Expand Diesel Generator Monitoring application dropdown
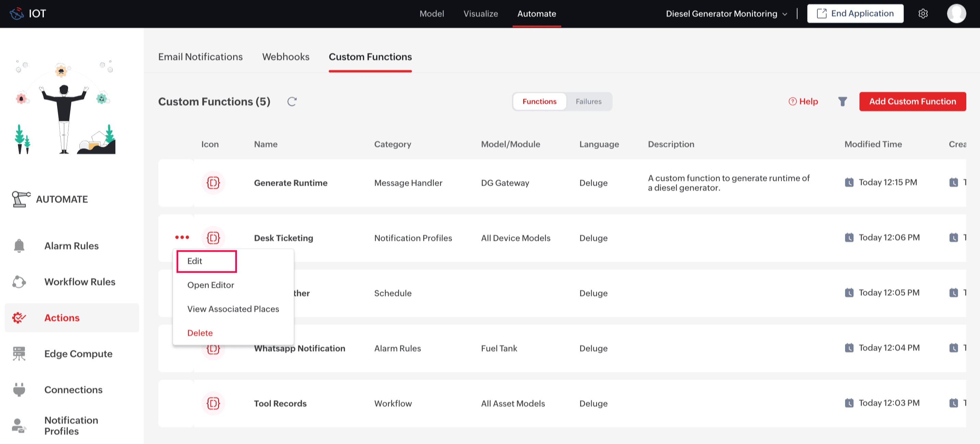The image size is (980, 444). tap(726, 14)
